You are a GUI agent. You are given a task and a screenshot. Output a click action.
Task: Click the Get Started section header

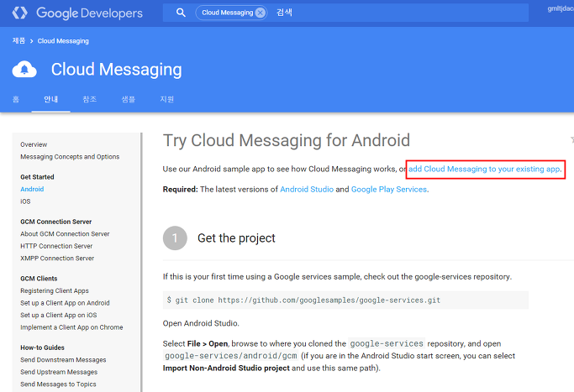click(37, 177)
